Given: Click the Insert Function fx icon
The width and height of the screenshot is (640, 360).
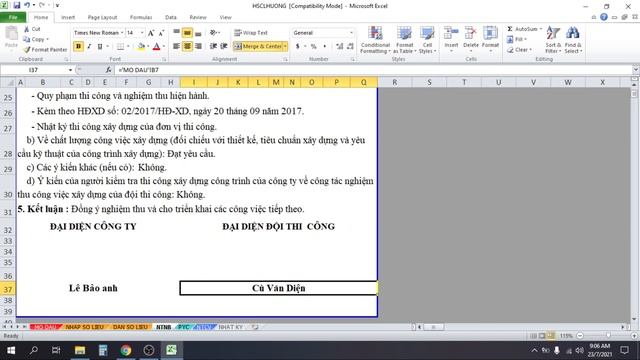Looking at the screenshot, I should coord(108,70).
